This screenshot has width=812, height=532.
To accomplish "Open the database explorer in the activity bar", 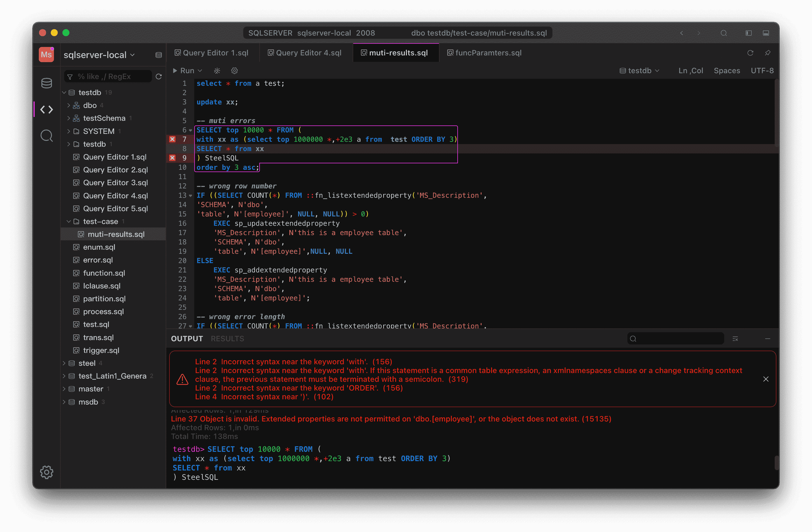I will click(46, 83).
